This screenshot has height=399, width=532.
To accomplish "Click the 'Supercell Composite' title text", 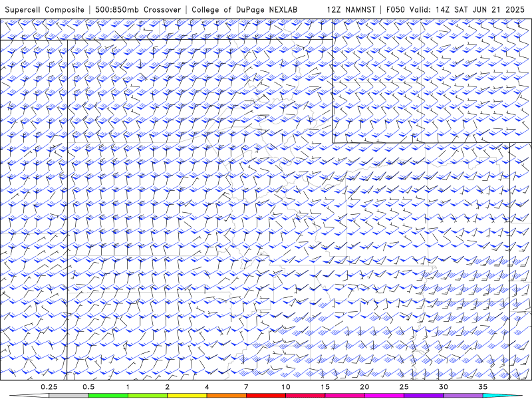I will pos(45,9).
